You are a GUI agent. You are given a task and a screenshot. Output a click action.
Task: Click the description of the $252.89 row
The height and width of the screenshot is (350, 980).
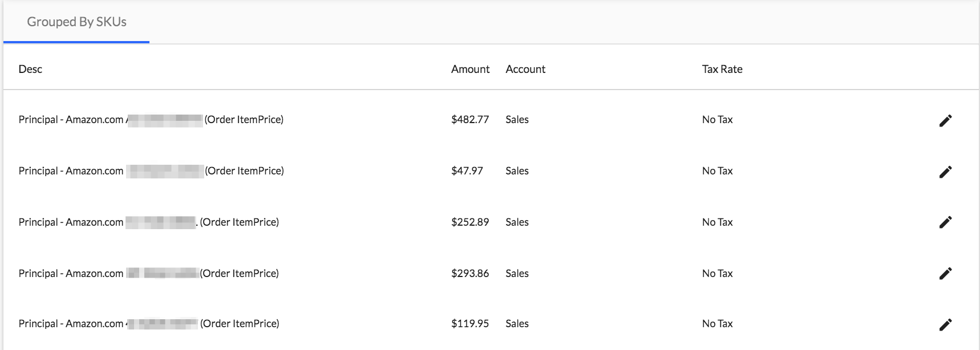click(149, 222)
